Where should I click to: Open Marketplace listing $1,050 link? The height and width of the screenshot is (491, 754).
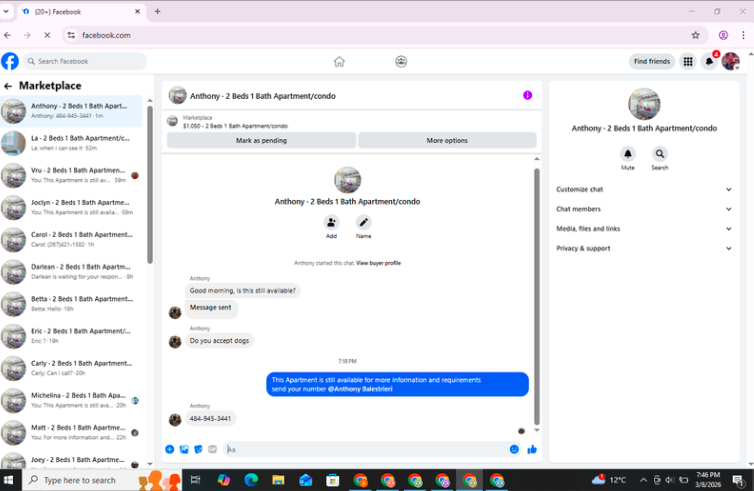[235, 126]
